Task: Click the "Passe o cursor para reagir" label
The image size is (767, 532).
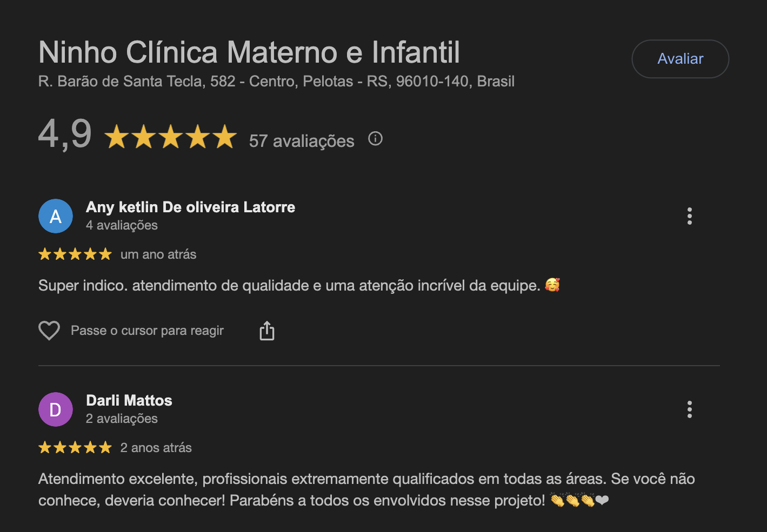Action: pyautogui.click(x=147, y=331)
